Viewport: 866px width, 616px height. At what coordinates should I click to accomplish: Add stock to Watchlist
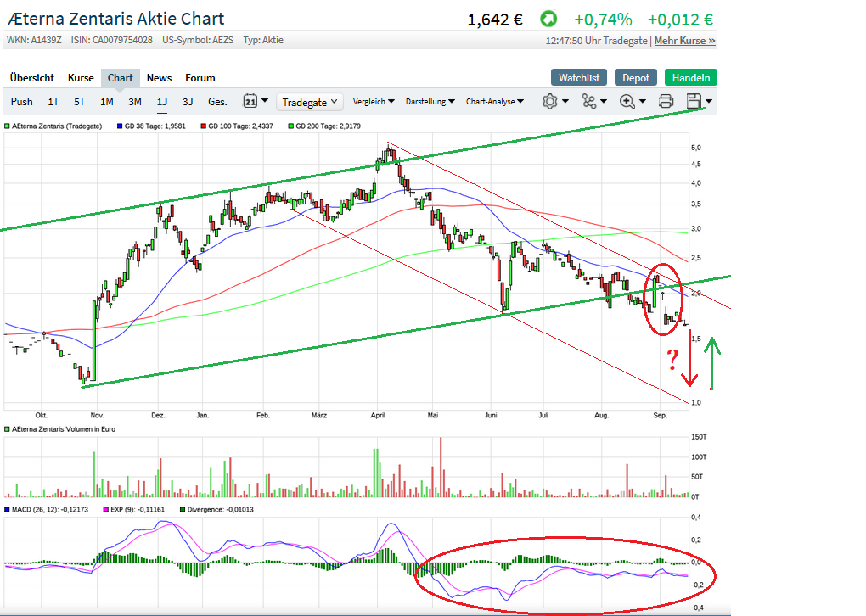[x=579, y=78]
